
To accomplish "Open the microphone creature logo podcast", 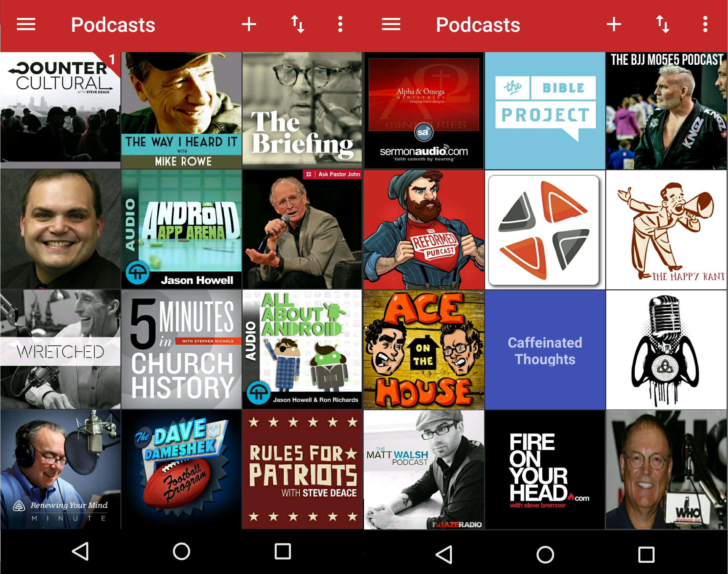I will pos(666,350).
